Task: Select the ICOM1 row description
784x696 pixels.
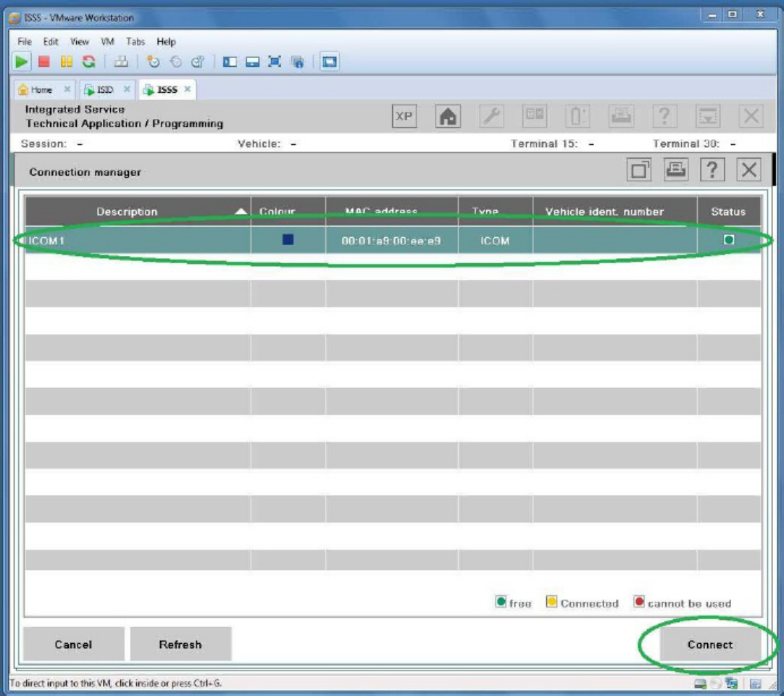Action: [138, 240]
